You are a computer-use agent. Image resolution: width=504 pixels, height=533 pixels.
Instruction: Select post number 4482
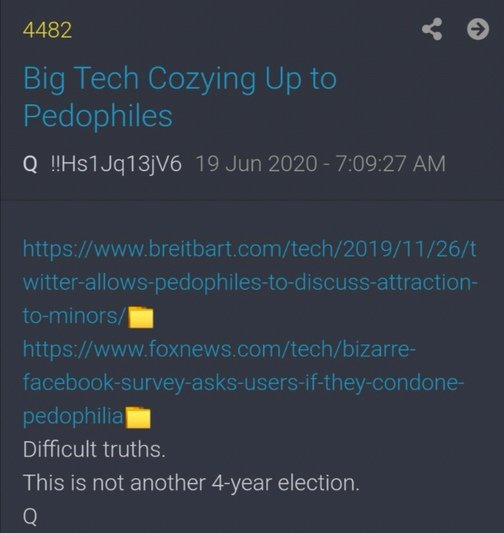click(x=47, y=30)
